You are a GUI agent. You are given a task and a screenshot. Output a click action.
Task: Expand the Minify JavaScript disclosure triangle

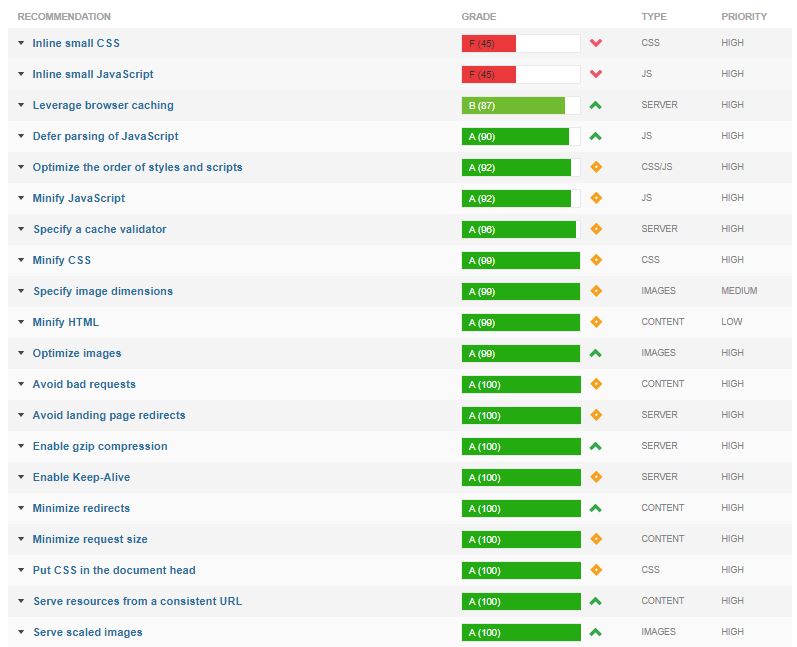pyautogui.click(x=21, y=198)
